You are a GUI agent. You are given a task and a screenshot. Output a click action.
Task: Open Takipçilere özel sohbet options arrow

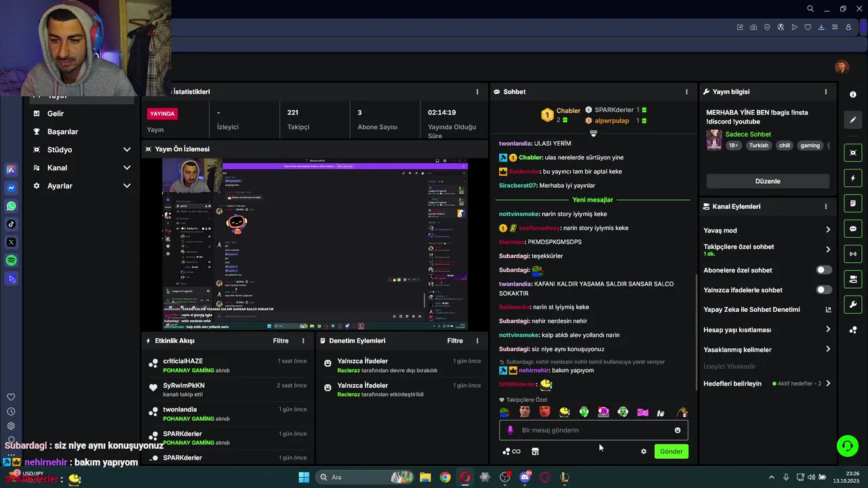point(827,249)
